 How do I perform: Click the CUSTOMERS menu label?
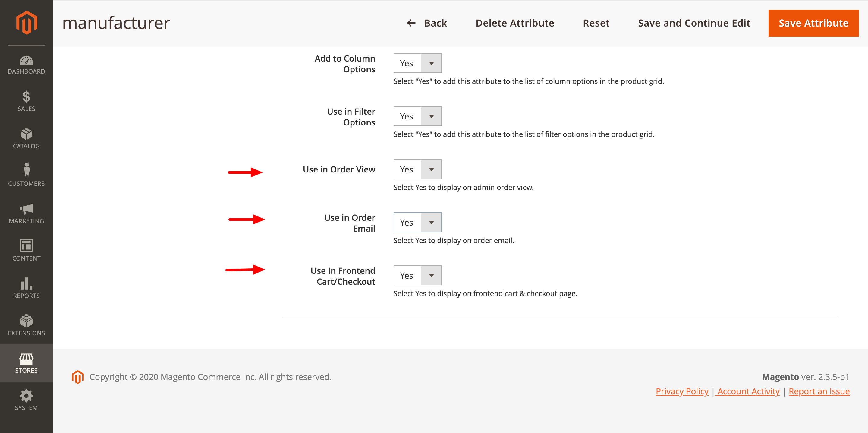[x=26, y=184]
